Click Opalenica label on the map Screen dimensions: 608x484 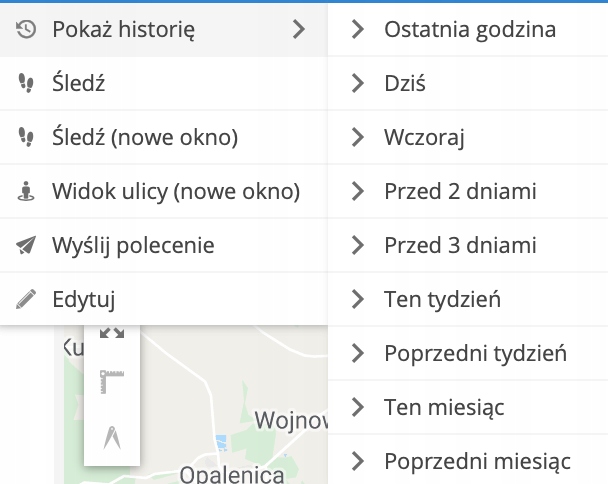point(232,475)
